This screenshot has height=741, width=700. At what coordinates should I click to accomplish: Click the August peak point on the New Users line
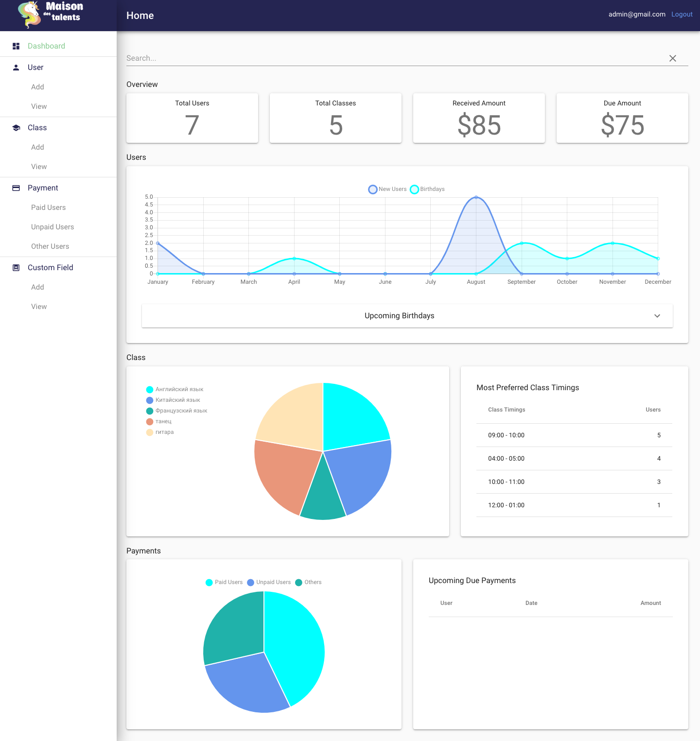pyautogui.click(x=476, y=197)
